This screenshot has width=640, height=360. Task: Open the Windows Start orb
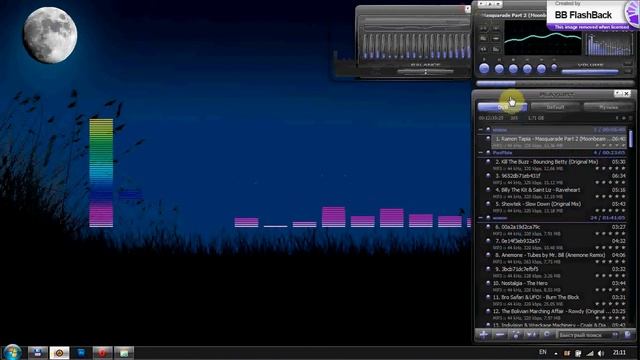click(12, 353)
